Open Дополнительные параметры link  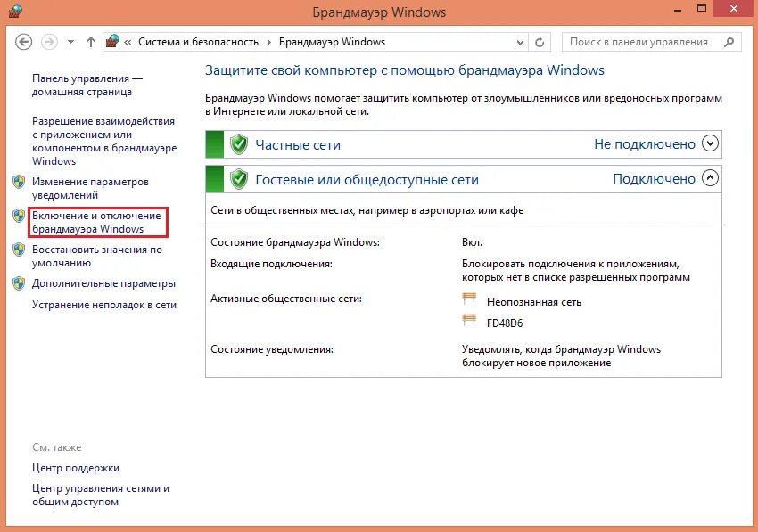coord(104,283)
